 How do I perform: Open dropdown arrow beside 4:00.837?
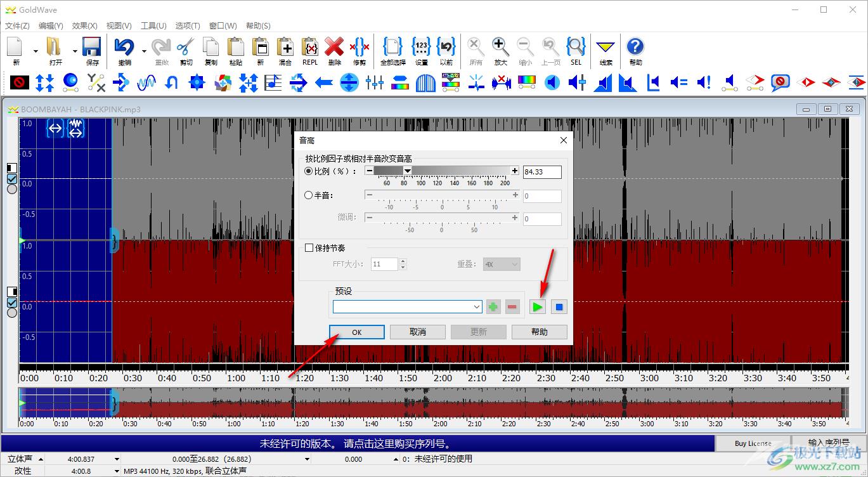pos(117,459)
